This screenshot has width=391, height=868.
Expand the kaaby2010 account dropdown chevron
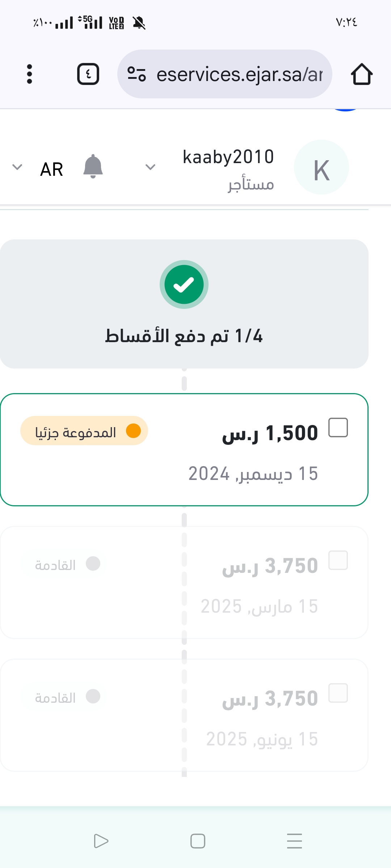click(150, 167)
